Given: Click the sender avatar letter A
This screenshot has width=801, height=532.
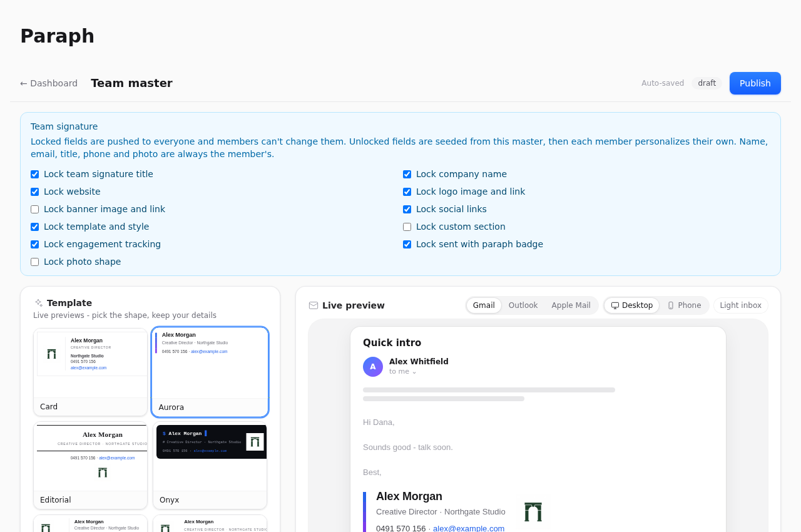Looking at the screenshot, I should tap(373, 367).
